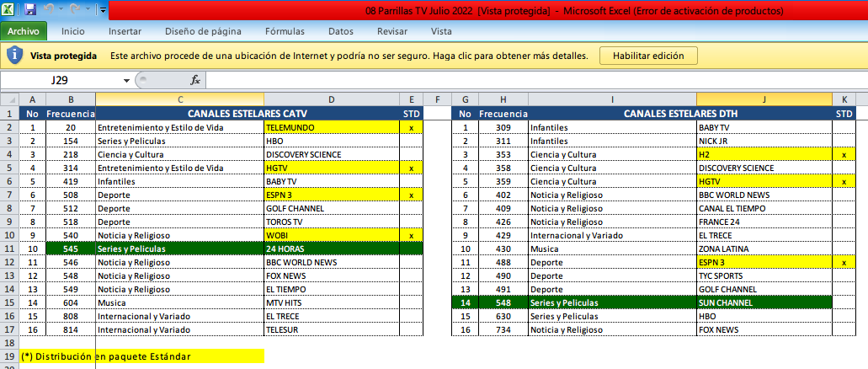Select the x mark in TELEMUNDO row
Screen dimensions: 868x369
412,127
